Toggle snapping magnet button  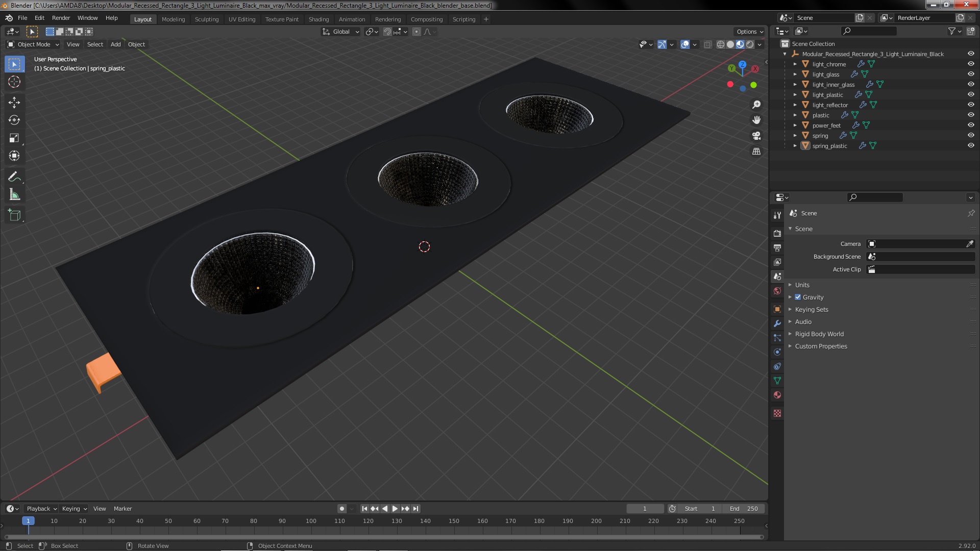[x=387, y=32]
